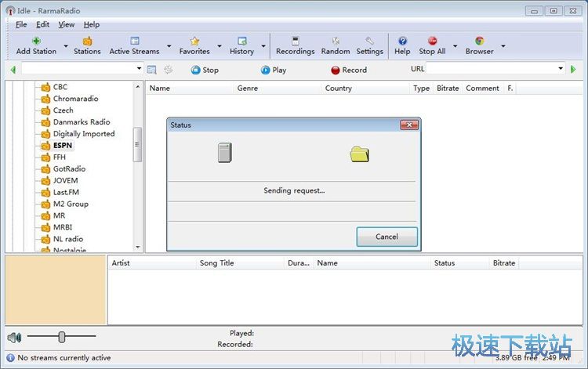The image size is (588, 369).
Task: Open the station search combo box dropdown
Action: click(139, 68)
